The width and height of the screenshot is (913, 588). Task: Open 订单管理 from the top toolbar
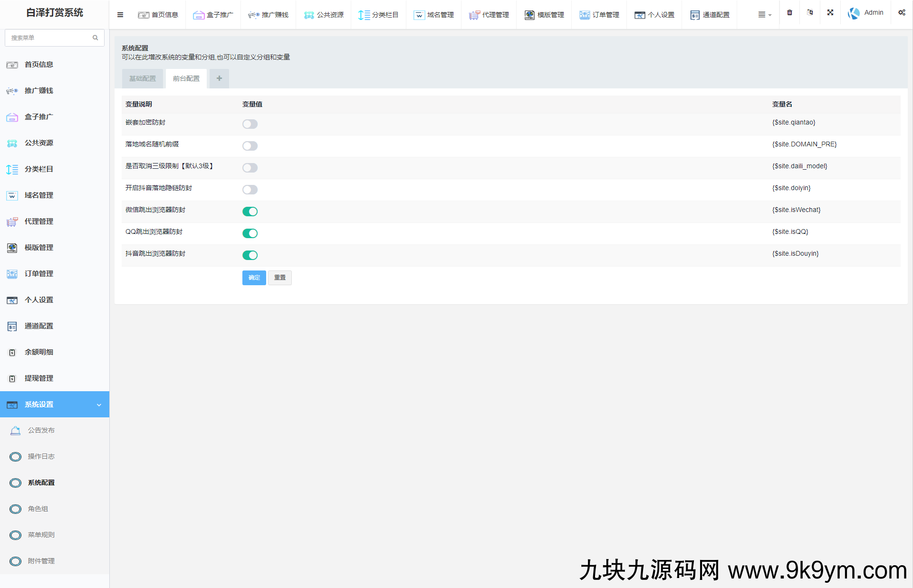coord(599,15)
